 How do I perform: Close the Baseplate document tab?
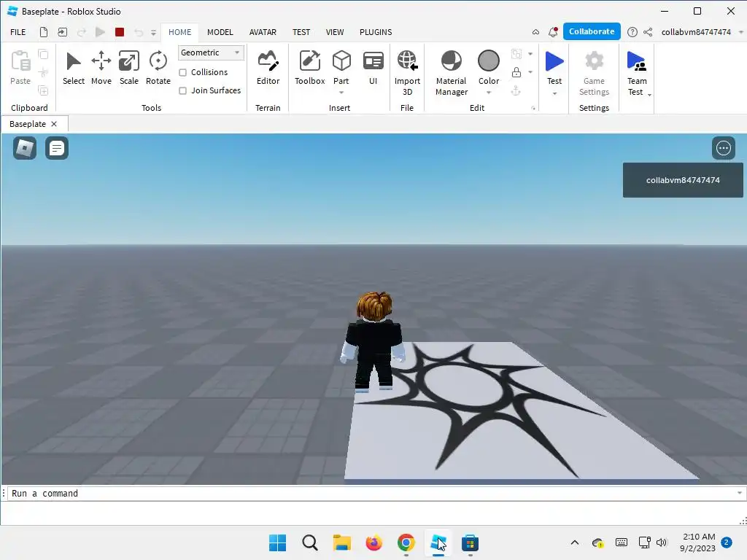click(x=54, y=124)
